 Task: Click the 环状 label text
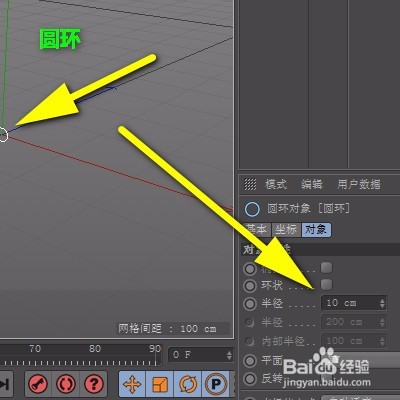(272, 285)
